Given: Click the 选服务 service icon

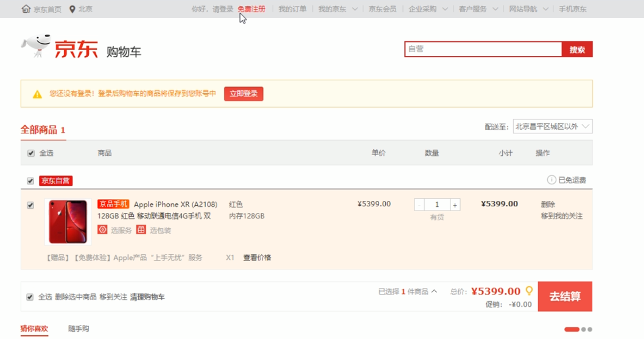Looking at the screenshot, I should pos(103,230).
